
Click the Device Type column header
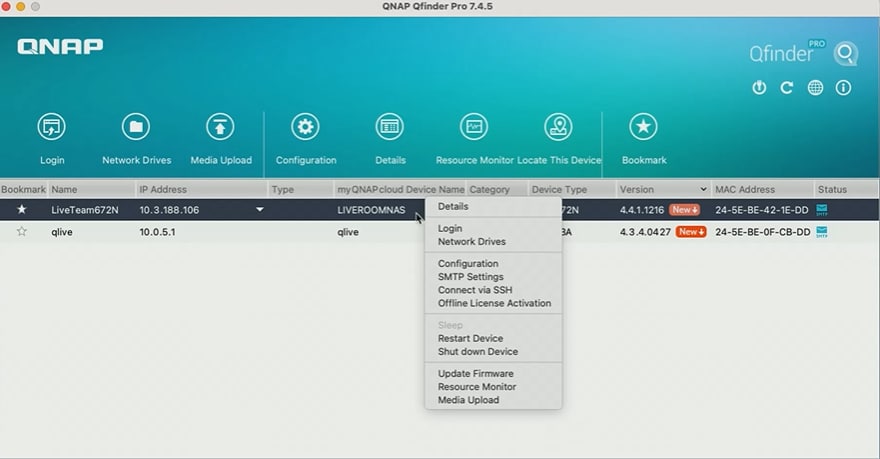[x=572, y=189]
